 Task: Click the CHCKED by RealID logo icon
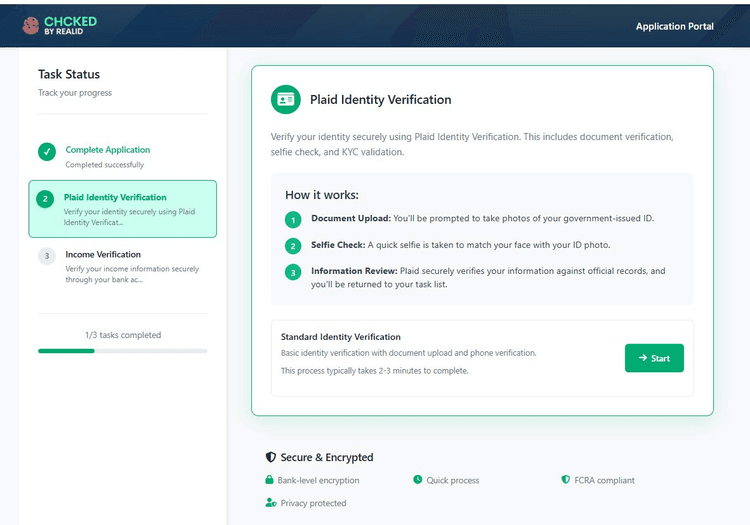[31, 25]
